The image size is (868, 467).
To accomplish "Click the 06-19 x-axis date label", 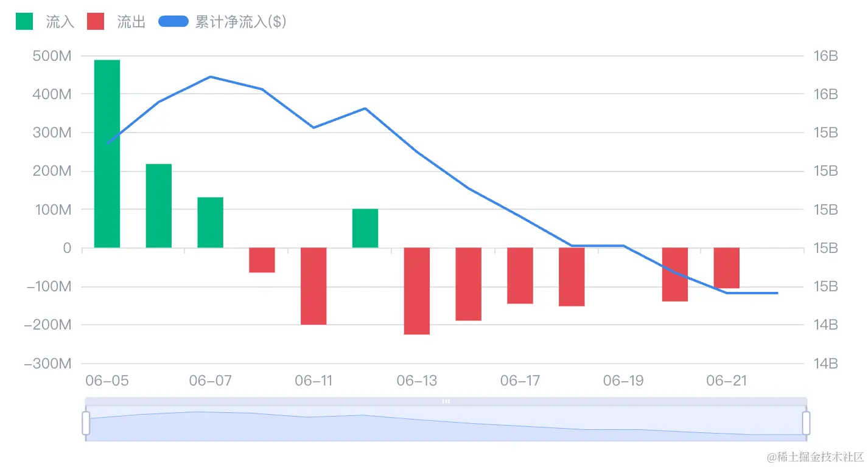I will 623,381.
